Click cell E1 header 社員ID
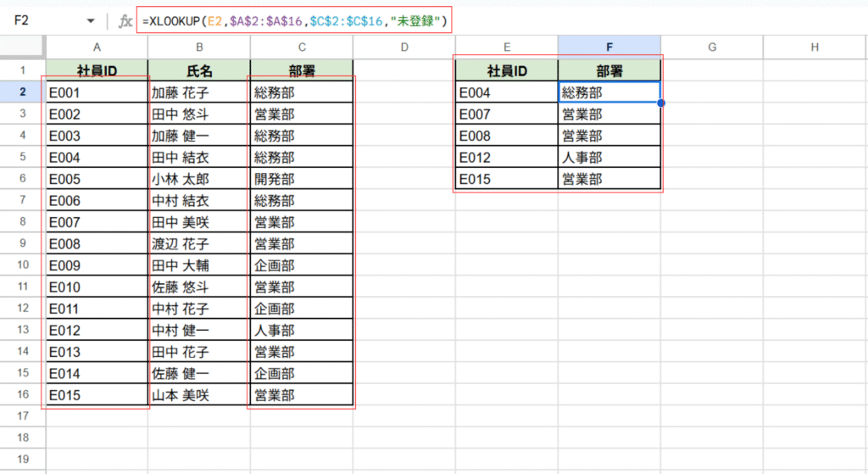Screen dimensions: 868x474 click(507, 70)
